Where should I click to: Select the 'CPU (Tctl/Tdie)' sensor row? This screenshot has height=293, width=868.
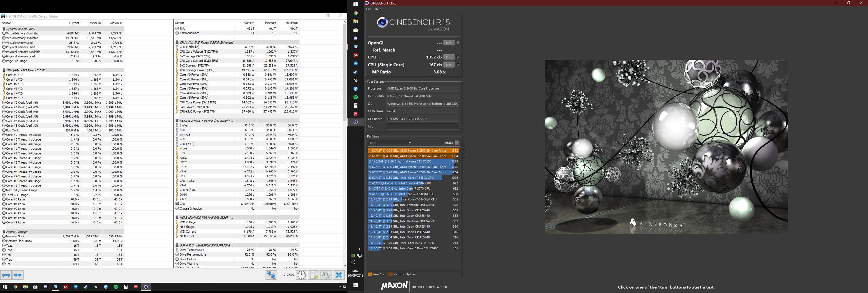tap(237, 47)
